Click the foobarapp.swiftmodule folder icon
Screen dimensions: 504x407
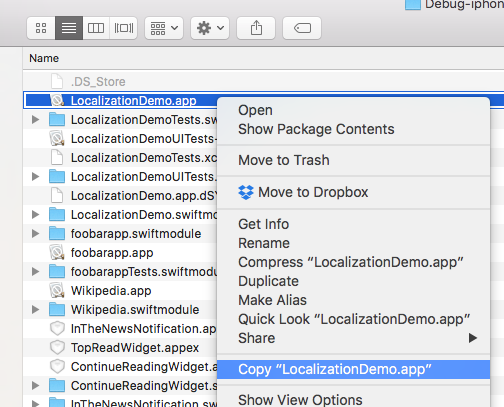57,234
